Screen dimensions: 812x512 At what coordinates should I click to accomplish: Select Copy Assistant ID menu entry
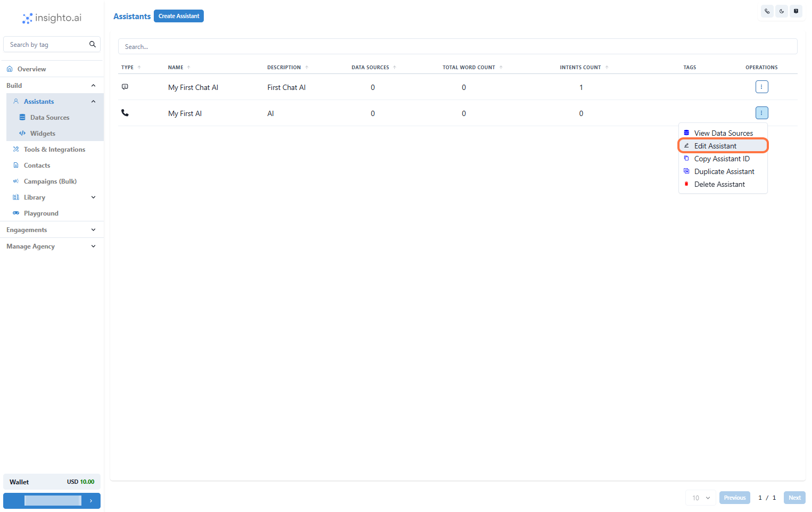723,159
